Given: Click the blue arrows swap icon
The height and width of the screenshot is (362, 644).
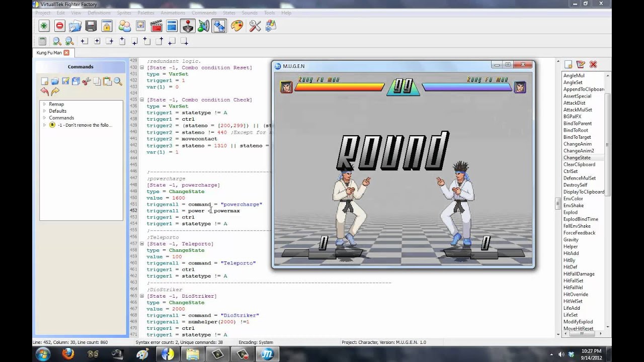Looking at the screenshot, I should tap(219, 26).
